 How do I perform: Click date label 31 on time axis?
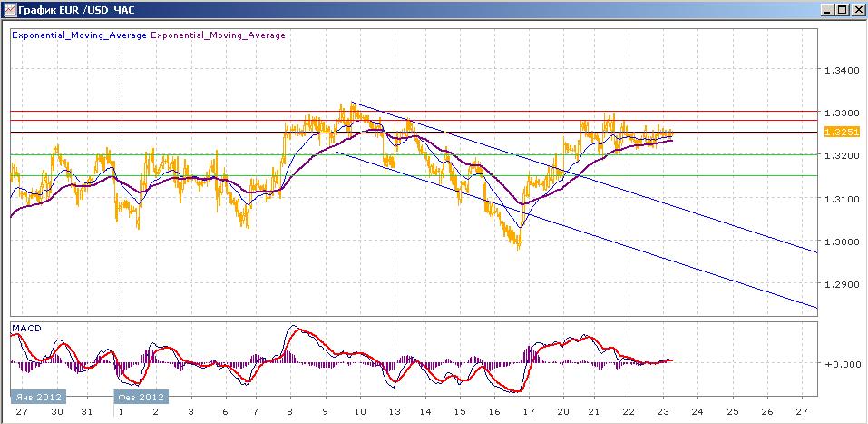(x=87, y=413)
